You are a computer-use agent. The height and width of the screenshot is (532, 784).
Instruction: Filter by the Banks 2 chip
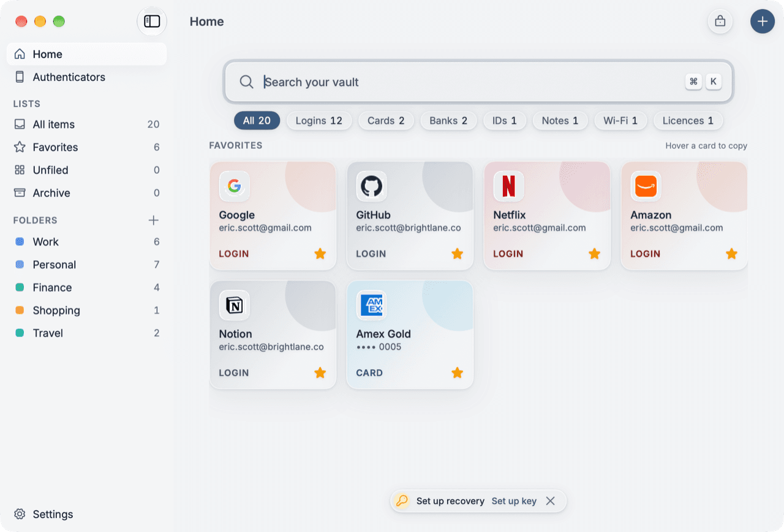[448, 121]
